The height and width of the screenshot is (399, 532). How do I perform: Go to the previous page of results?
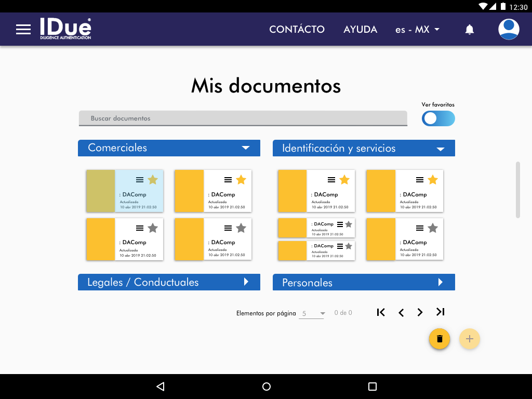coord(401,312)
